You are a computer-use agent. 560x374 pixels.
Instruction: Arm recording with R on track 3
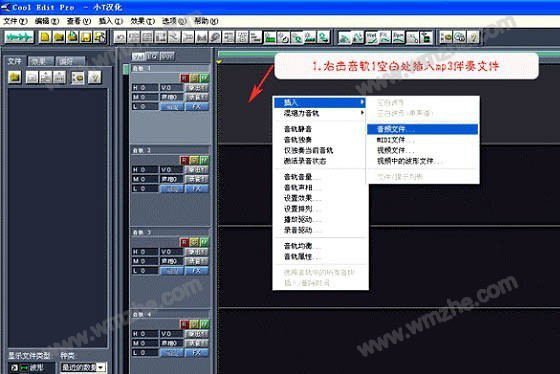point(184,243)
